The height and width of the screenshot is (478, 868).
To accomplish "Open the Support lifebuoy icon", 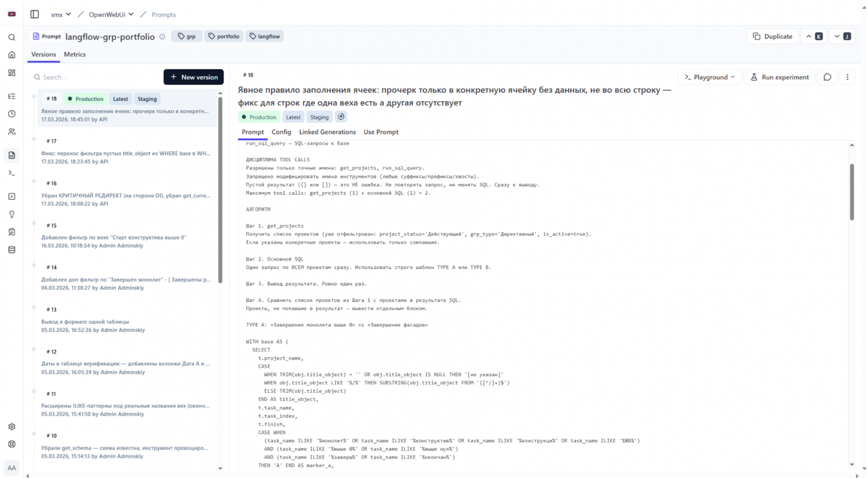I will [x=12, y=445].
